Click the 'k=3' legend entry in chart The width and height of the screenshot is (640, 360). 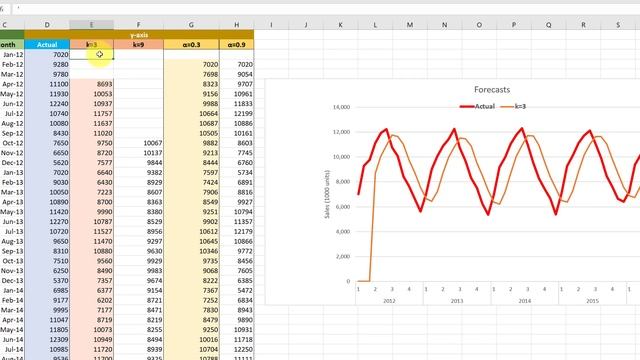click(x=513, y=106)
